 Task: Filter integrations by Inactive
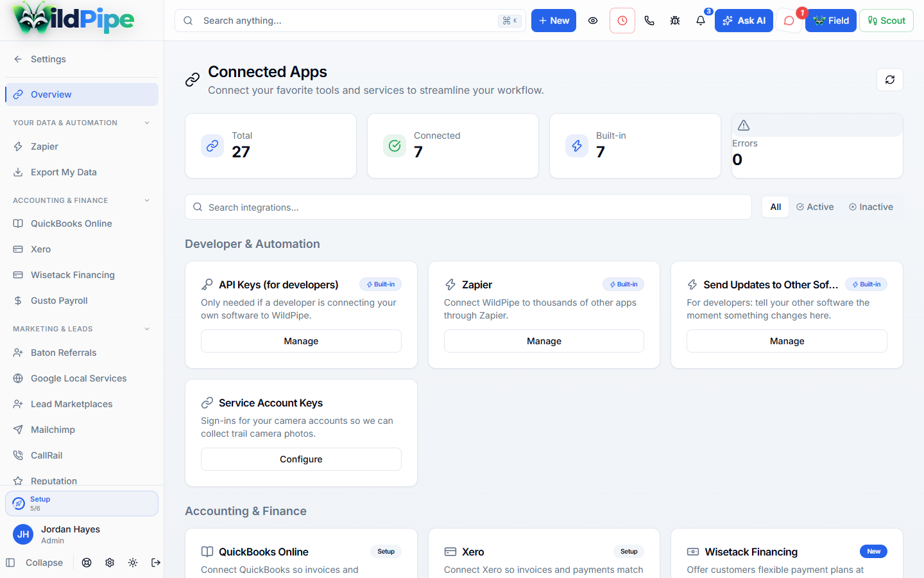pyautogui.click(x=871, y=207)
